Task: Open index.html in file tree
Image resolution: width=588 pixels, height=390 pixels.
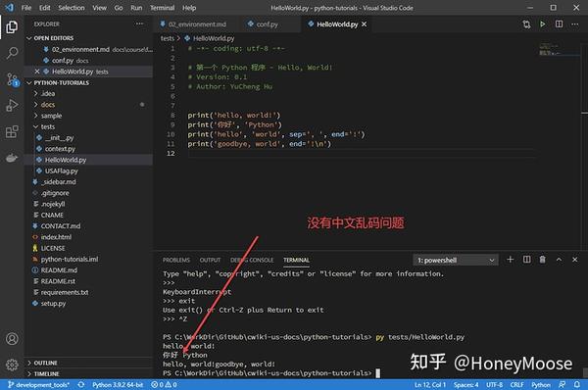Action: click(56, 237)
